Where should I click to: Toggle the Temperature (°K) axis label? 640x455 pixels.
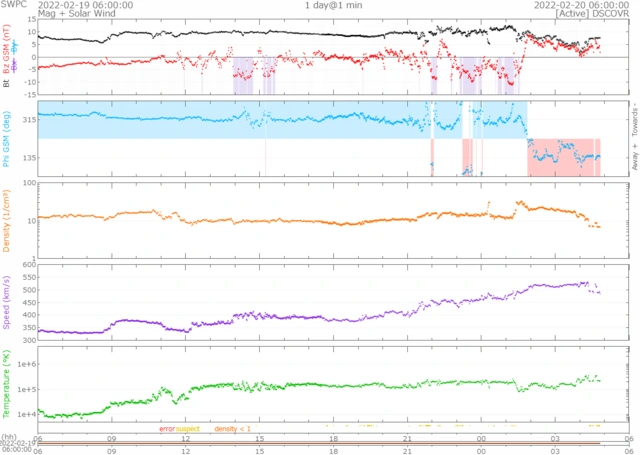click(6, 384)
